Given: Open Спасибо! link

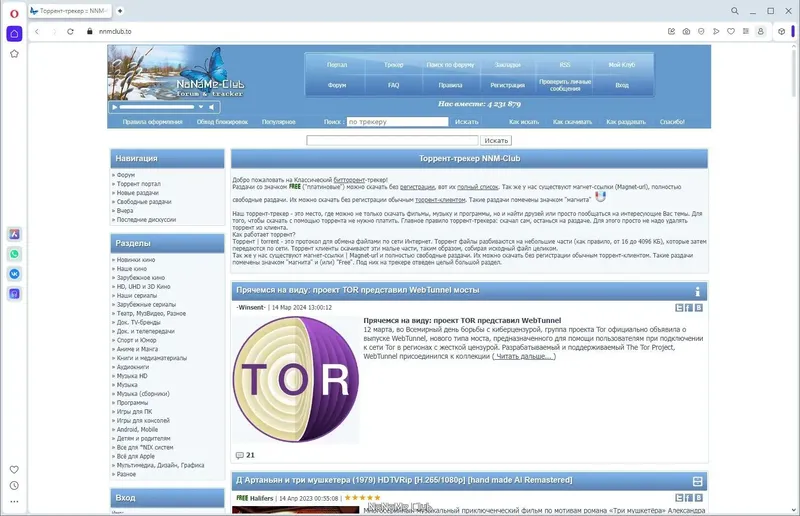Looking at the screenshot, I should (x=672, y=122).
